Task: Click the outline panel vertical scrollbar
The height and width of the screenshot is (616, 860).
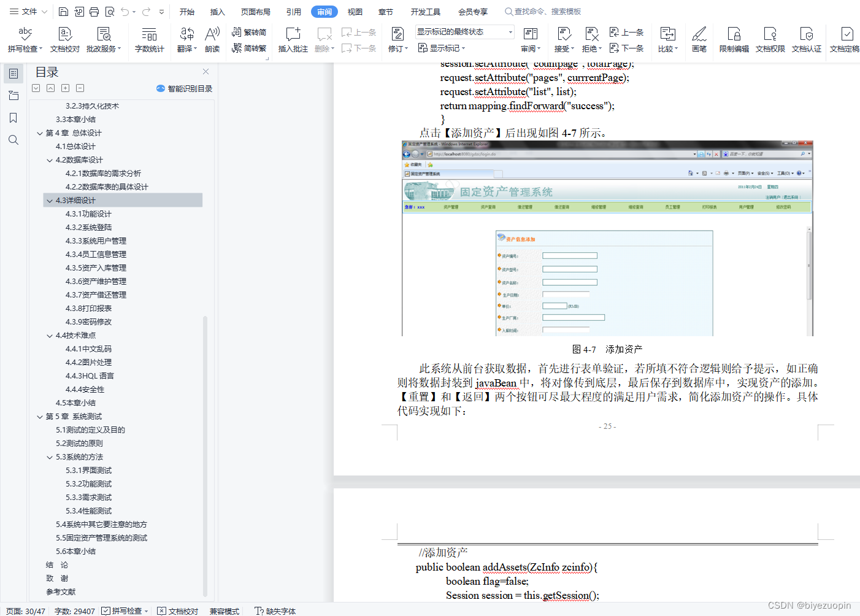Action: [205, 456]
